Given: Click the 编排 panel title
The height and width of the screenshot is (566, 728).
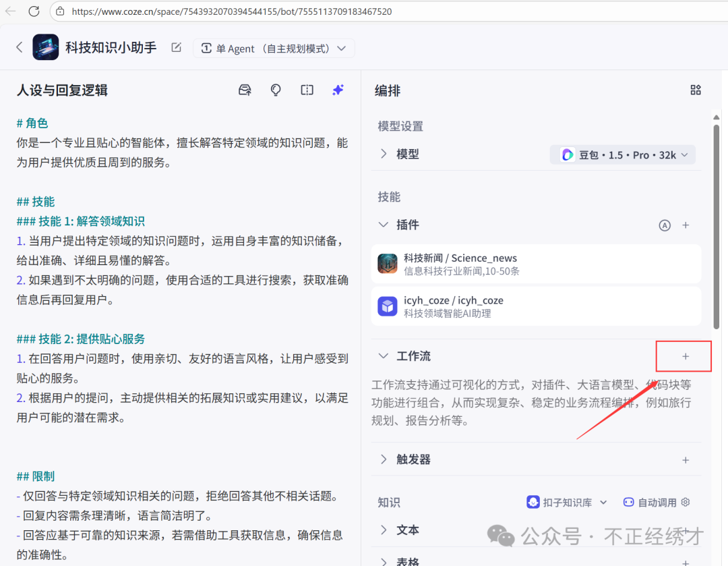Looking at the screenshot, I should [387, 90].
